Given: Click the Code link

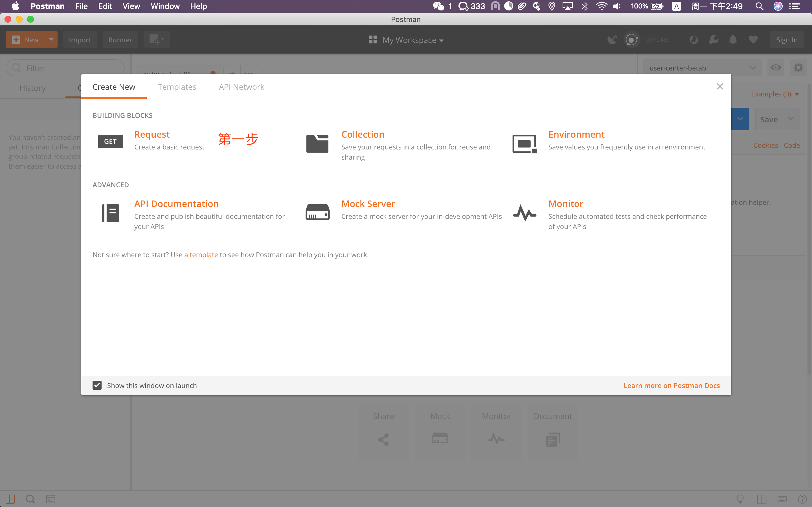Looking at the screenshot, I should (791, 145).
